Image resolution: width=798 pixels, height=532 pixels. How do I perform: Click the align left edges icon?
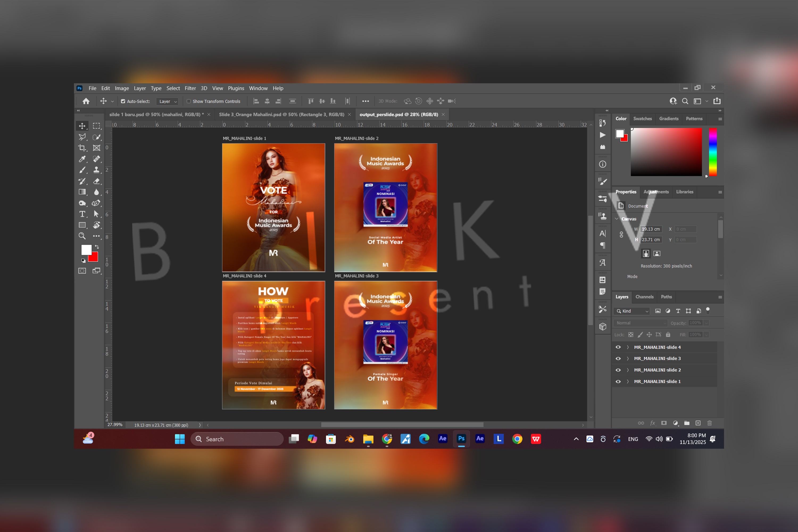click(x=256, y=101)
